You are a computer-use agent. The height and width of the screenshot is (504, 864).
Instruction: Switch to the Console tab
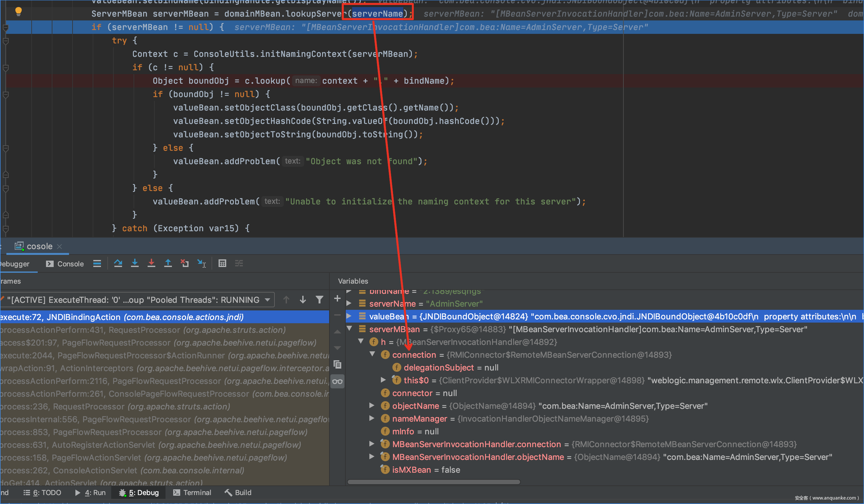click(65, 264)
